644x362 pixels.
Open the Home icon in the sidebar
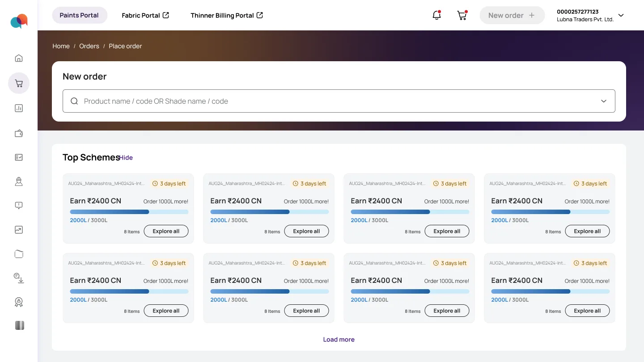19,58
